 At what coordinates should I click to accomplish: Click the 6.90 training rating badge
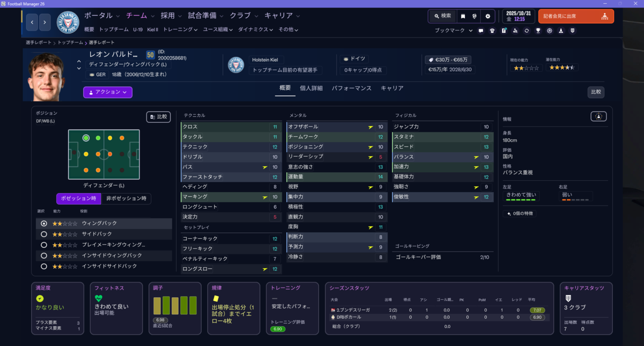click(277, 329)
